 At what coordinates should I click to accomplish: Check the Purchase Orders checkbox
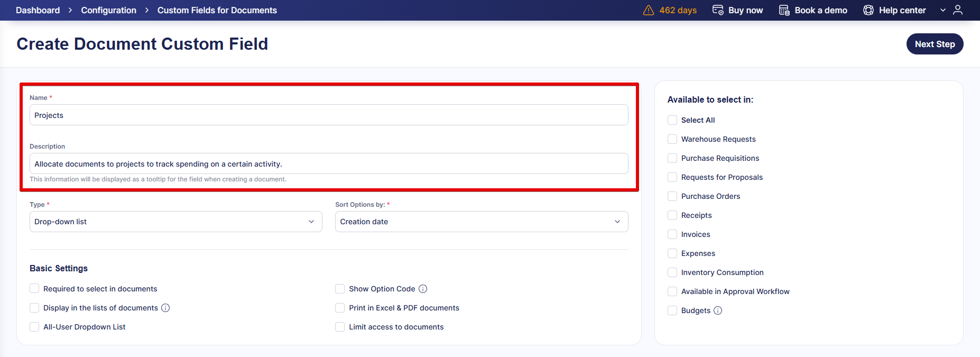[x=672, y=196]
